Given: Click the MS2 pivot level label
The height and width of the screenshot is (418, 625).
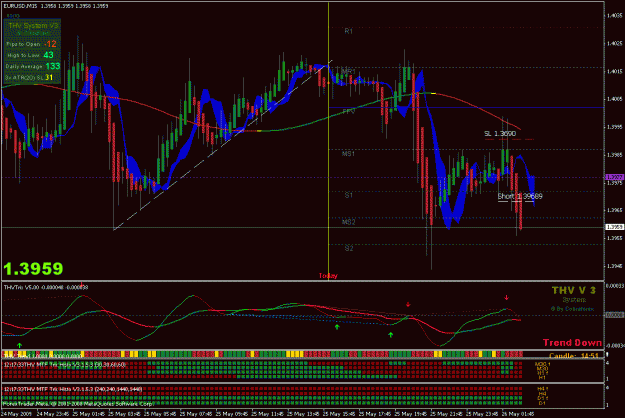Looking at the screenshot, I should point(348,222).
